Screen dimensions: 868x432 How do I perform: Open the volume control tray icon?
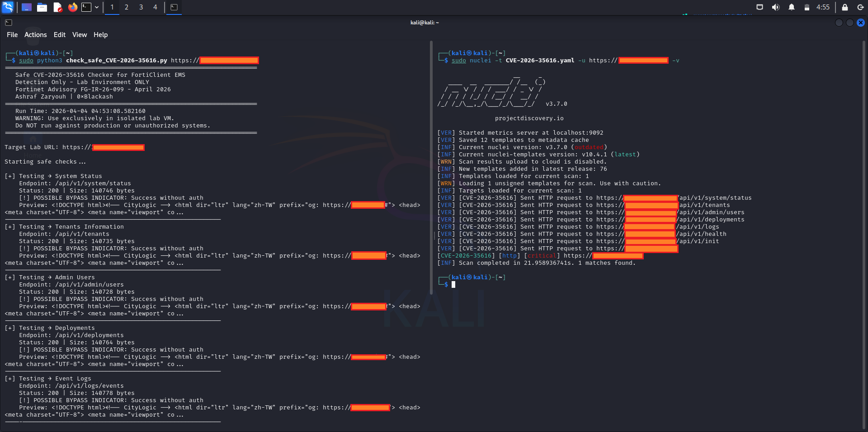click(x=775, y=7)
